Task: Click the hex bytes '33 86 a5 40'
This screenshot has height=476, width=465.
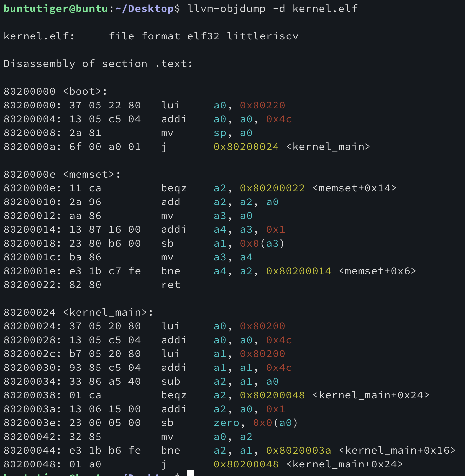Action: pyautogui.click(x=105, y=381)
